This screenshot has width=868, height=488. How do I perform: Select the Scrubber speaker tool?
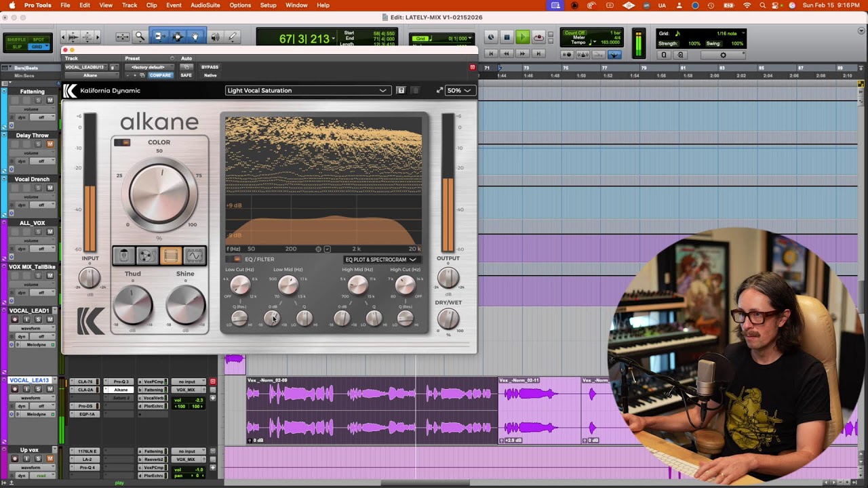(215, 37)
